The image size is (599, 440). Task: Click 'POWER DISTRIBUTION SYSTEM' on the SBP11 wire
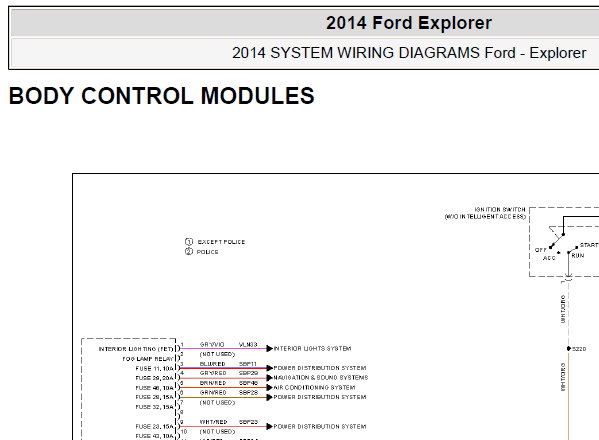[320, 368]
